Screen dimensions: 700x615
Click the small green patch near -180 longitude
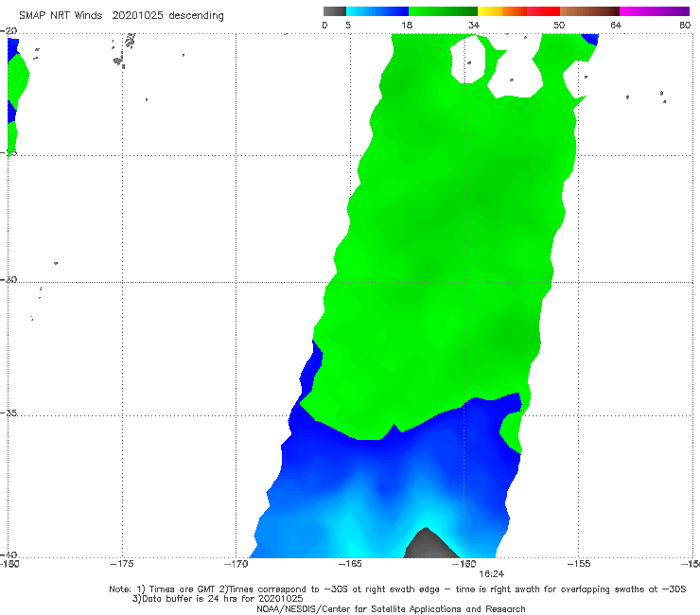(x=18, y=80)
